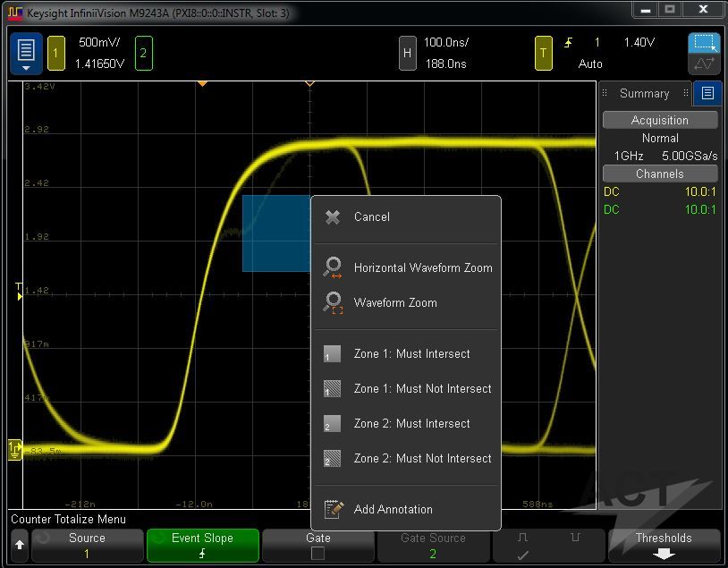Click the Waveform Zoom magnifier icon

[333, 302]
